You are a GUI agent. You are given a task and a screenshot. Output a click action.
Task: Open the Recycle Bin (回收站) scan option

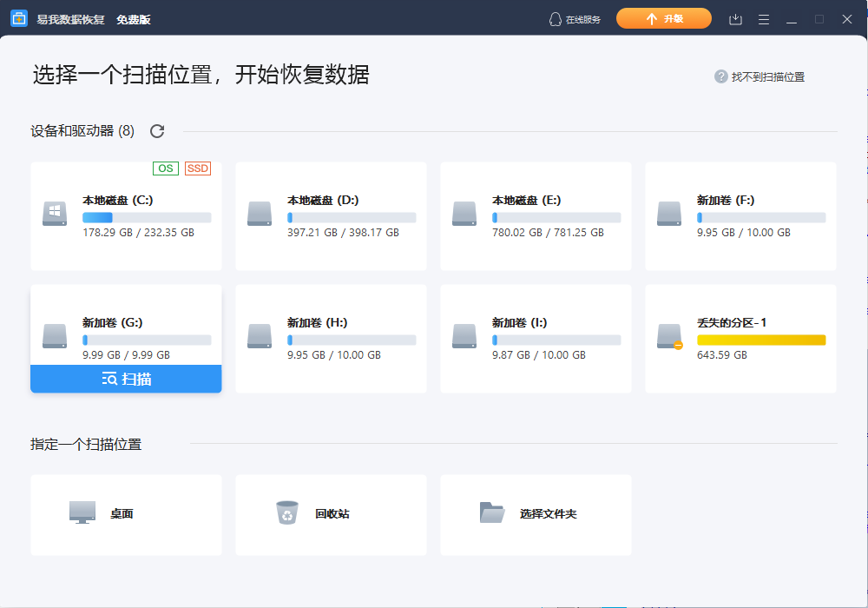tap(331, 514)
